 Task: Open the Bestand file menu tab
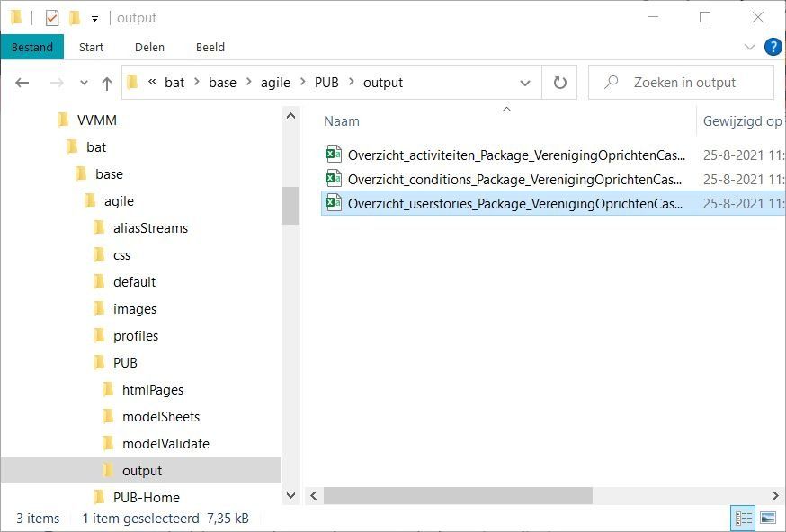(32, 47)
